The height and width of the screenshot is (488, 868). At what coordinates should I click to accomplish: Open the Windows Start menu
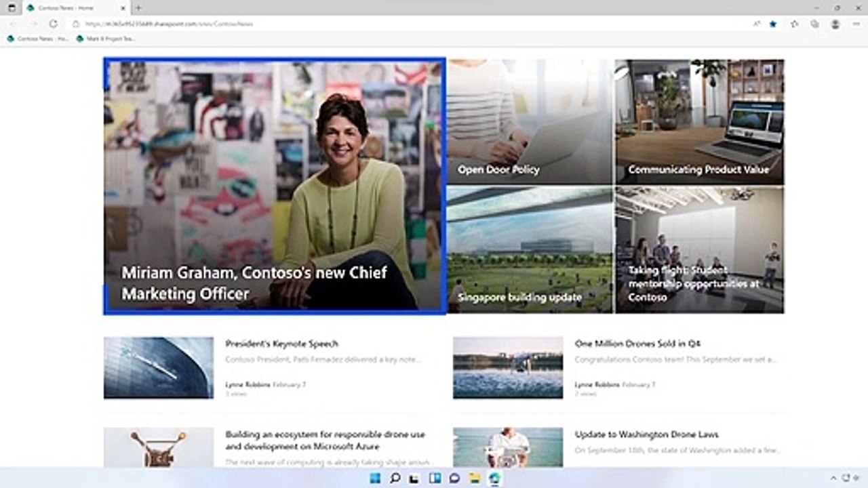pyautogui.click(x=375, y=479)
